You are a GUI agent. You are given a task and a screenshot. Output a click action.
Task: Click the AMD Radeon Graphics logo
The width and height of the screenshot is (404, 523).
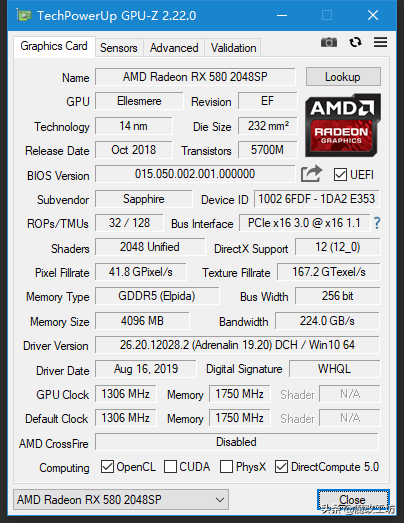pyautogui.click(x=343, y=125)
